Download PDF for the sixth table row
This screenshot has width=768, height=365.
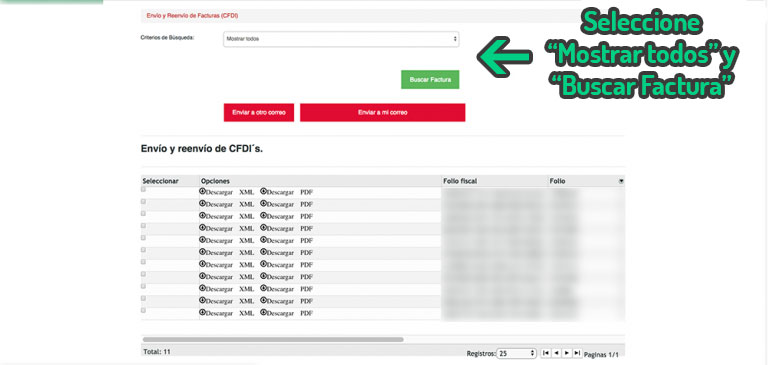point(287,252)
